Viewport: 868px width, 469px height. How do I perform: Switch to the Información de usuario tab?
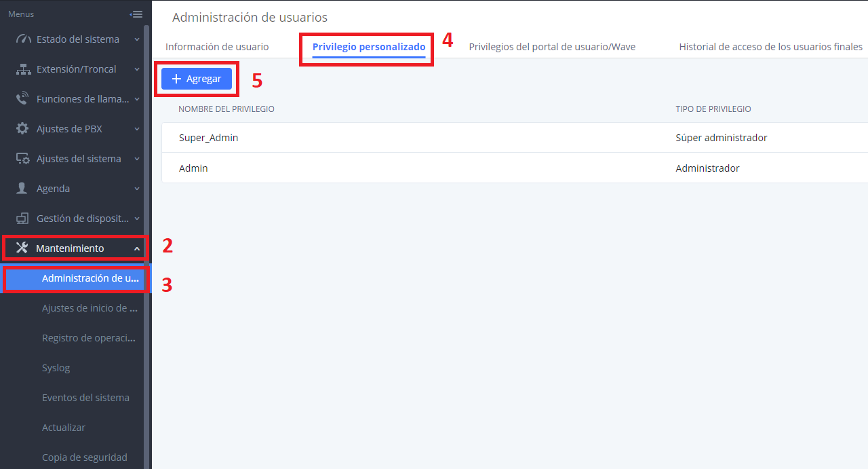pyautogui.click(x=217, y=47)
